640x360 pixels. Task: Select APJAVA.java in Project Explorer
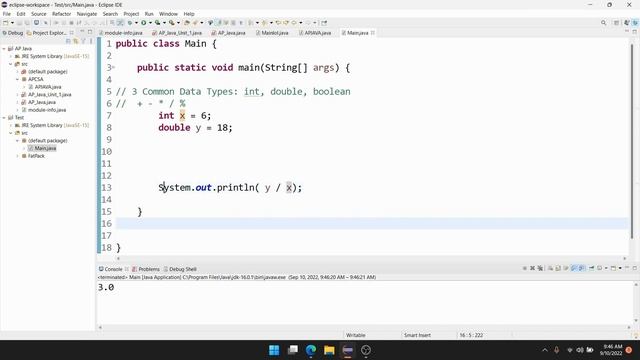click(x=48, y=87)
